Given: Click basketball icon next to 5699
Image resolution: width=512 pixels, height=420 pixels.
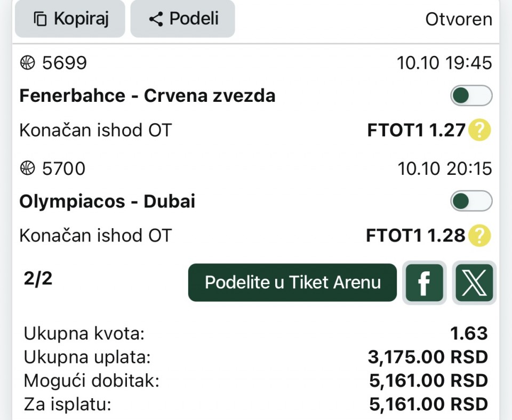Looking at the screenshot, I should click(27, 63).
